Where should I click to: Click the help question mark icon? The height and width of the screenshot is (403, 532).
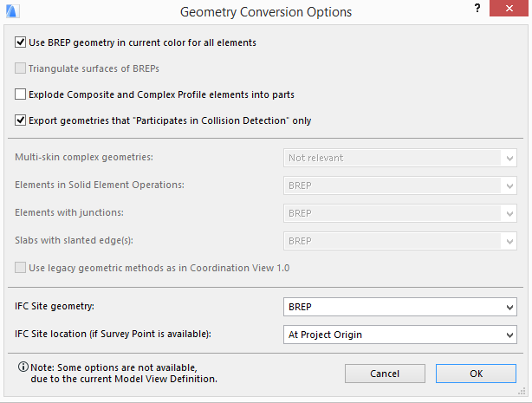point(477,9)
